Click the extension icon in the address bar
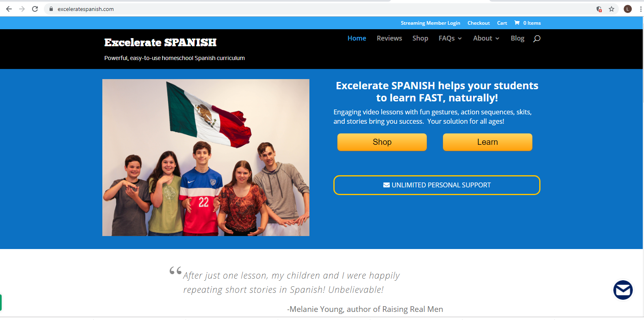The height and width of the screenshot is (320, 644). pyautogui.click(x=599, y=9)
